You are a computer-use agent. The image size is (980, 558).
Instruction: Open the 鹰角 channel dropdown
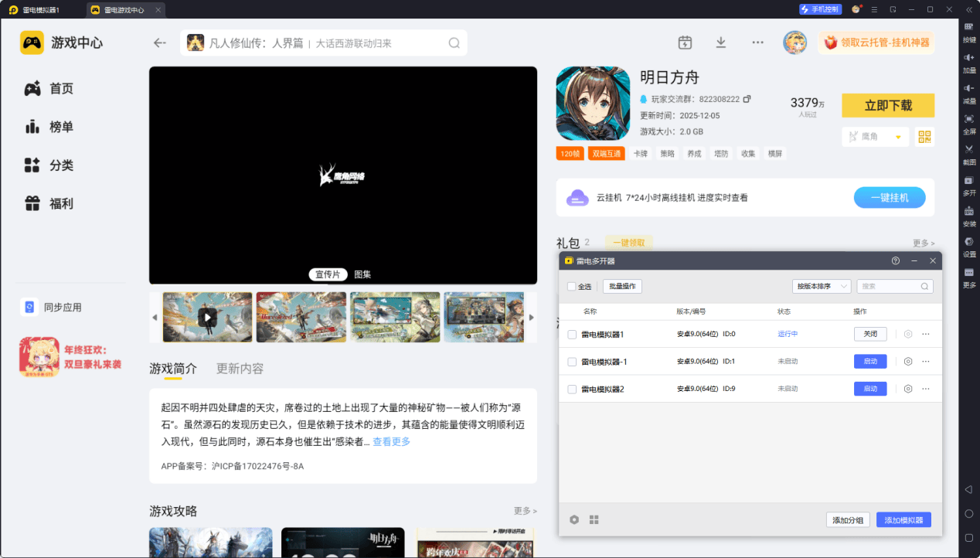click(875, 137)
